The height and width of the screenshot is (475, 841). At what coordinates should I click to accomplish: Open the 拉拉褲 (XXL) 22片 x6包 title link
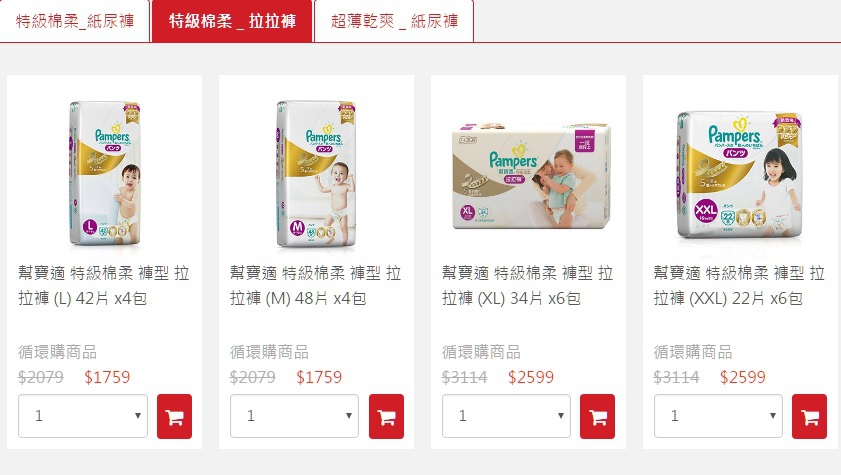[x=739, y=285]
